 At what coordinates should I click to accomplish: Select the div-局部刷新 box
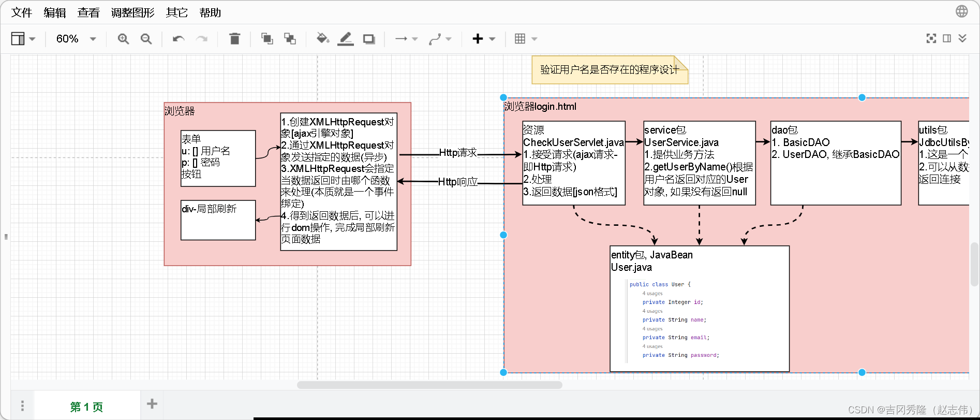pyautogui.click(x=218, y=220)
